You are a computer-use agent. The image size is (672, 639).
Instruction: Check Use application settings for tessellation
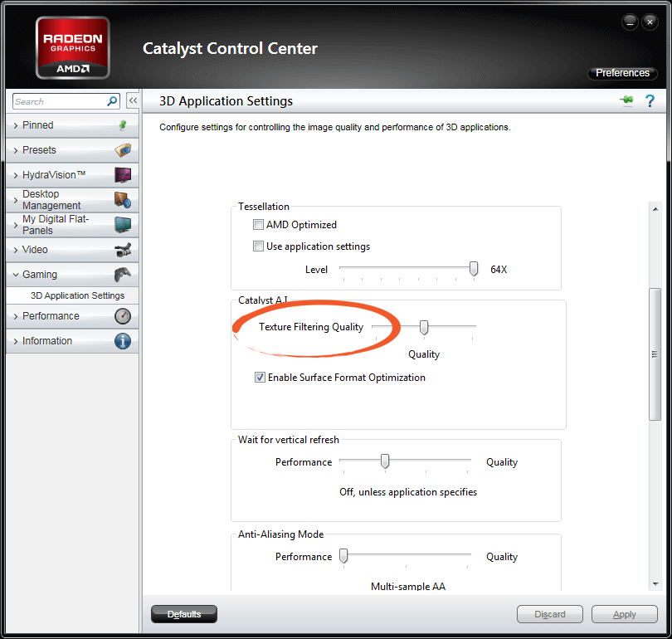pyautogui.click(x=258, y=246)
